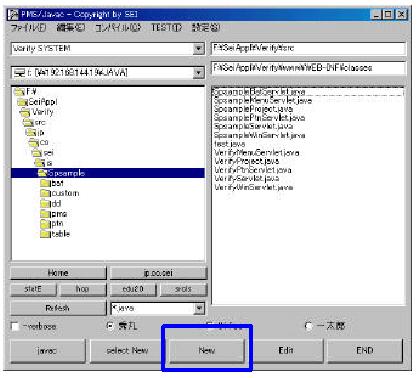Click the Refresh button

click(x=58, y=308)
